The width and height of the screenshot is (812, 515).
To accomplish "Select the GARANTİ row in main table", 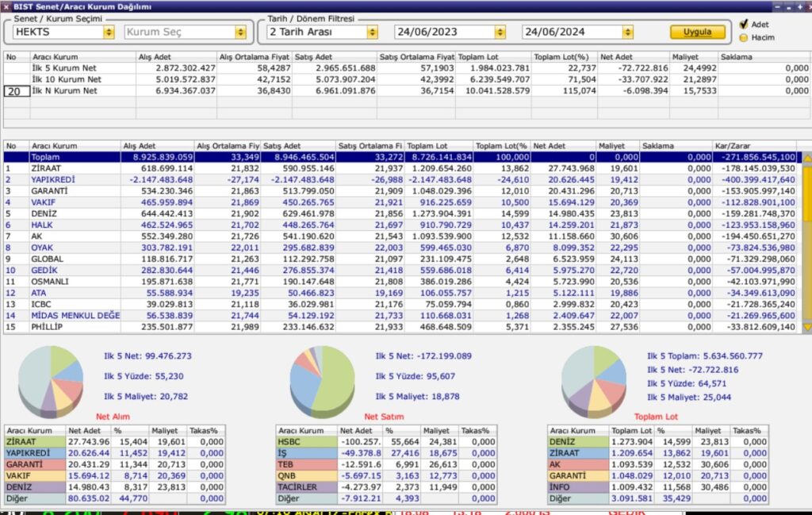I will pos(400,191).
